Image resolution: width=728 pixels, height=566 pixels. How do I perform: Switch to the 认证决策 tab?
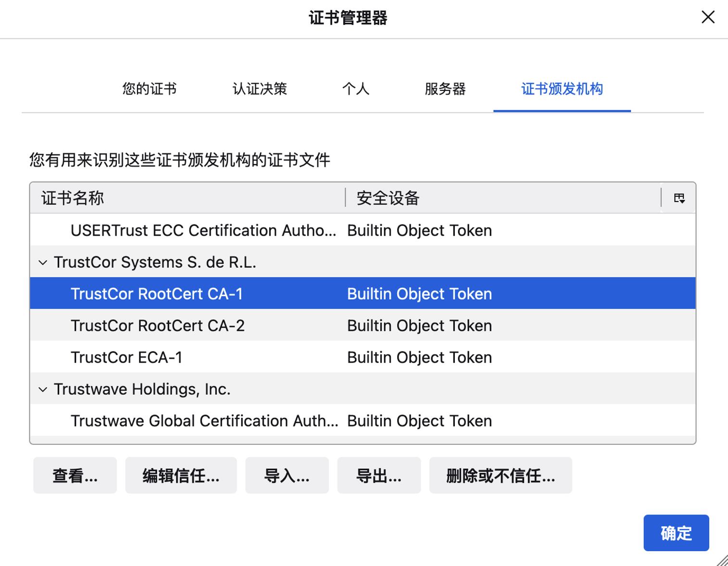click(x=260, y=89)
